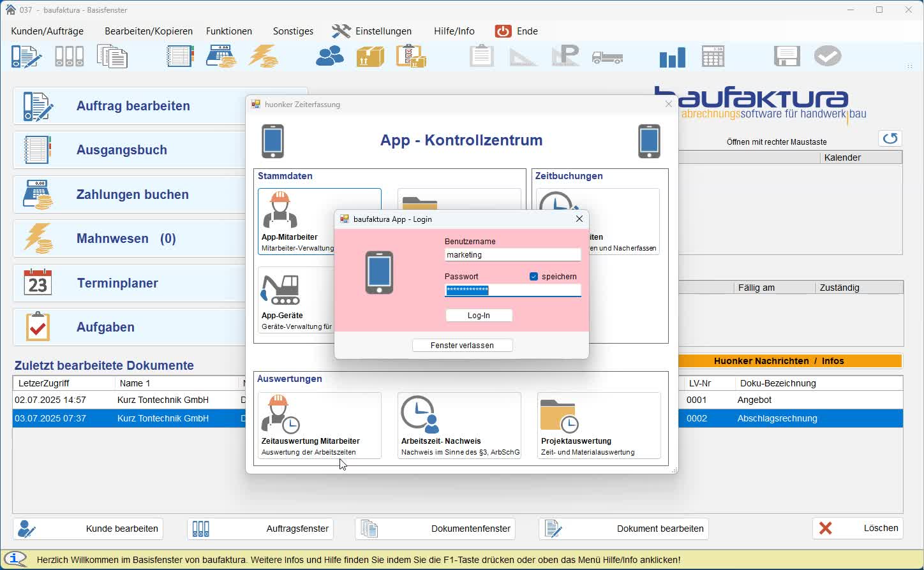Open the Sonstiges menu
924x570 pixels.
pos(293,31)
